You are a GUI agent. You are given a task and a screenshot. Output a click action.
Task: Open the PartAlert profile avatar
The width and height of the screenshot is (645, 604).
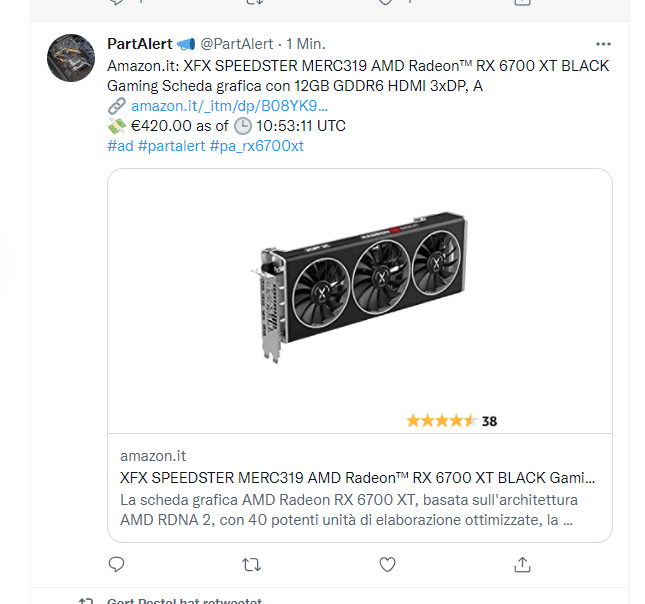tap(72, 58)
